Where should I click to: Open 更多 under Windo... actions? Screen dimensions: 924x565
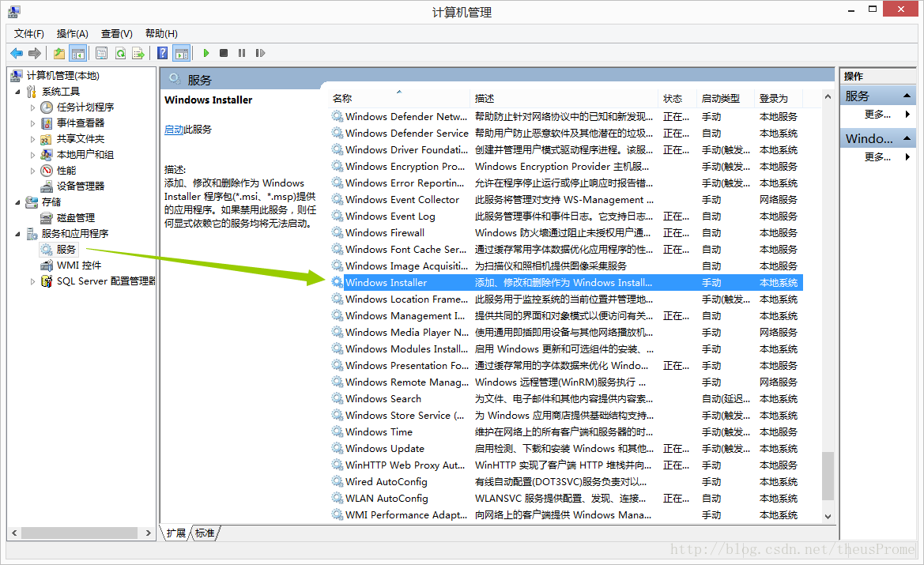pyautogui.click(x=877, y=156)
